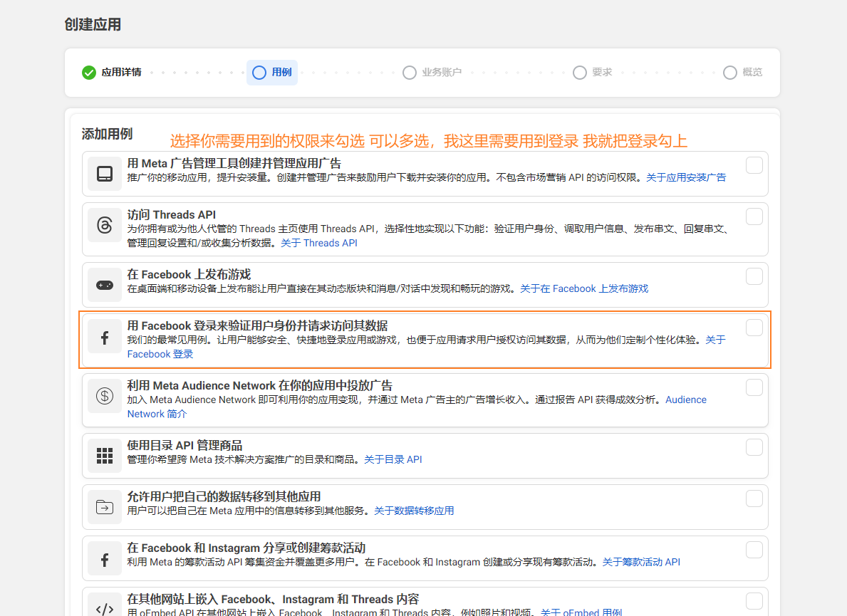Viewport: 847px width, 616px height.
Task: Check the 使用目录 API 管理商品 checkbox
Action: [x=754, y=447]
